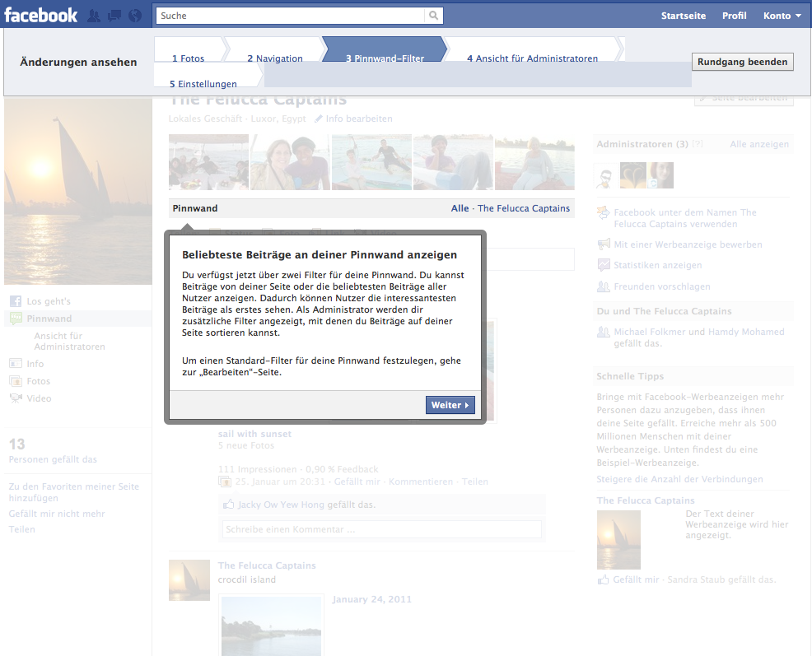
Task: Go to tour step 2 Navigation
Action: click(275, 58)
